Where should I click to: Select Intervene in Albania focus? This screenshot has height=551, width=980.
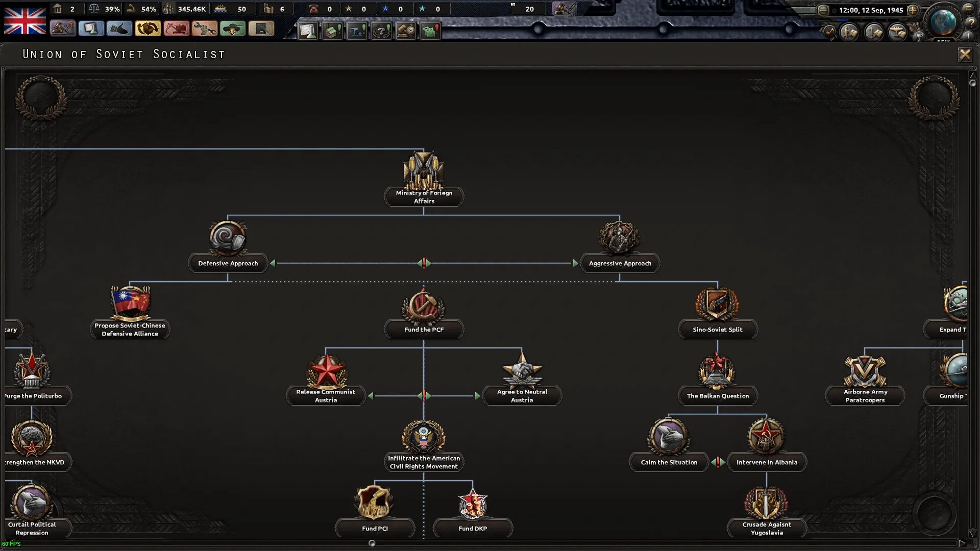767,445
